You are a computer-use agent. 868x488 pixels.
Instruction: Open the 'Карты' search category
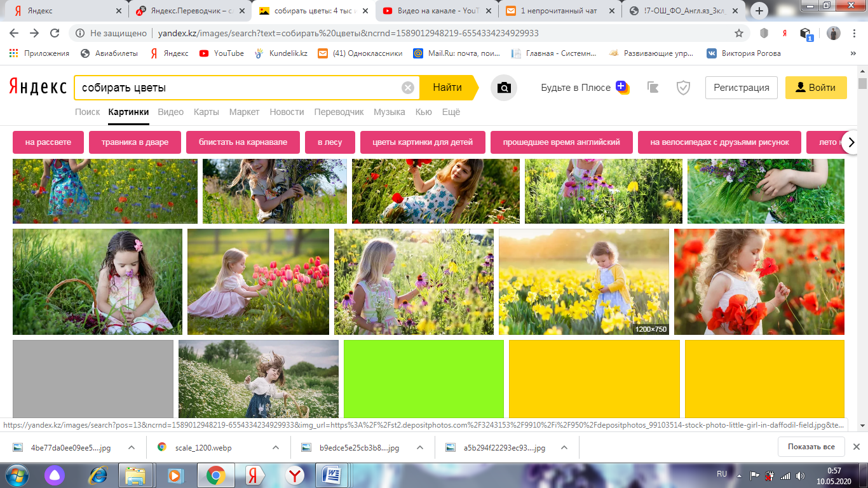(x=207, y=112)
